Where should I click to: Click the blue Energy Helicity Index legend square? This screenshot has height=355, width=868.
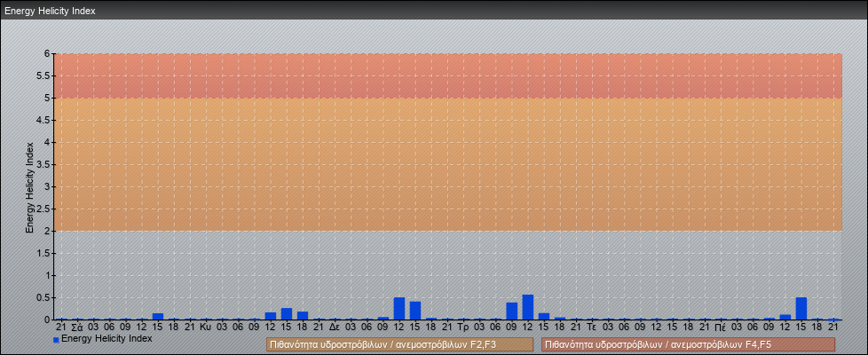tap(56, 340)
